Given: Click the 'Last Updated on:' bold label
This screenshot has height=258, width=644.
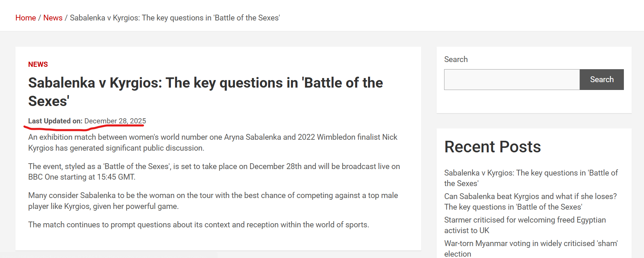Looking at the screenshot, I should pyautogui.click(x=55, y=121).
